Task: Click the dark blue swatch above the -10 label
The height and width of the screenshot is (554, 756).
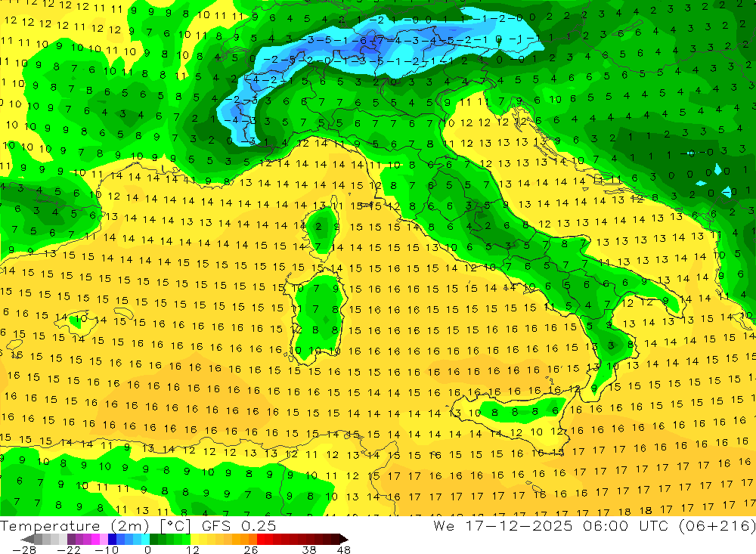Action: tap(113, 539)
